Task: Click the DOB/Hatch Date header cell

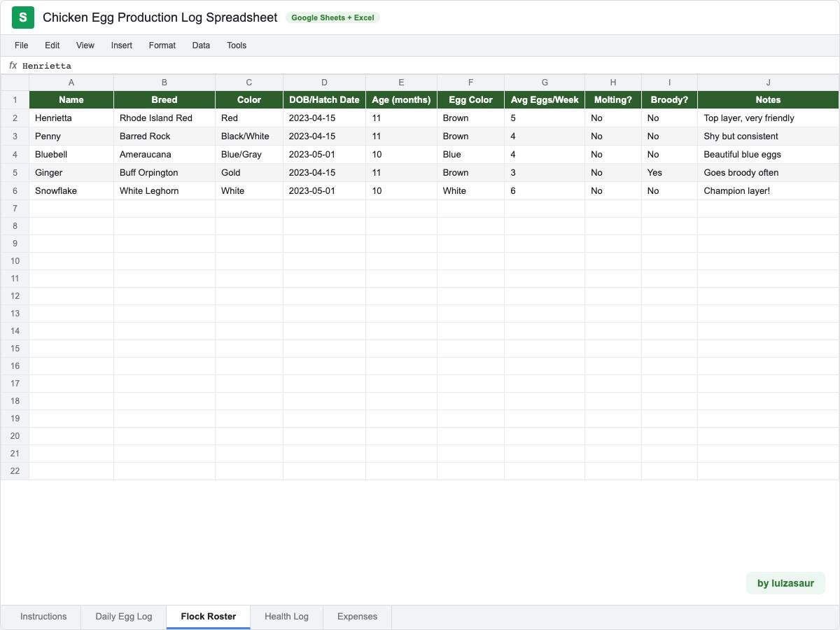Action: coord(324,100)
